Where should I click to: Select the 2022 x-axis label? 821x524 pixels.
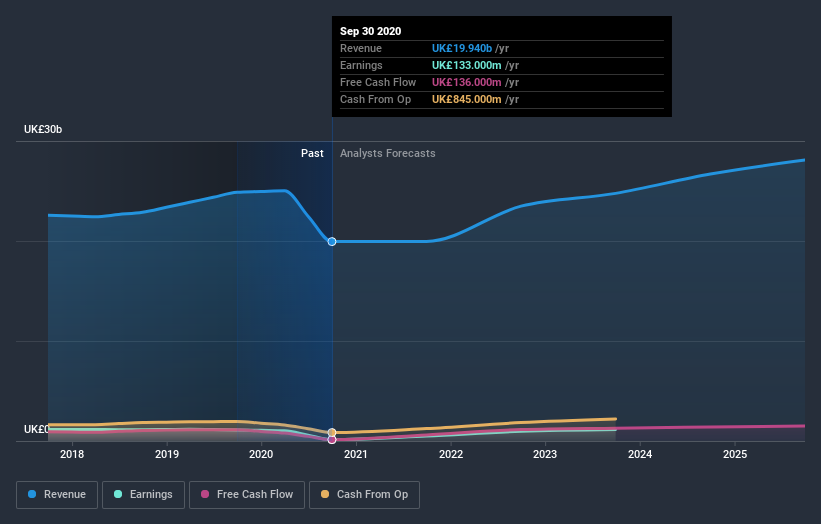451,454
